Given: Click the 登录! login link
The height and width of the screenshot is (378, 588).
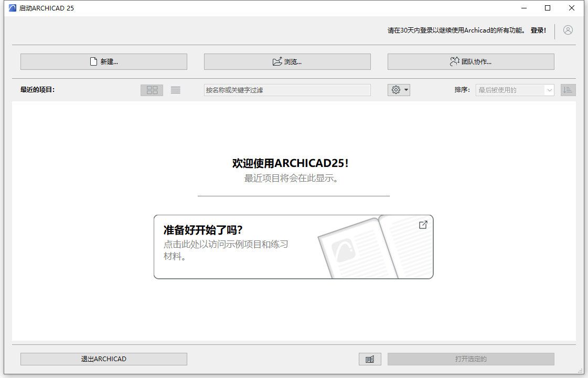Looking at the screenshot, I should (x=538, y=30).
